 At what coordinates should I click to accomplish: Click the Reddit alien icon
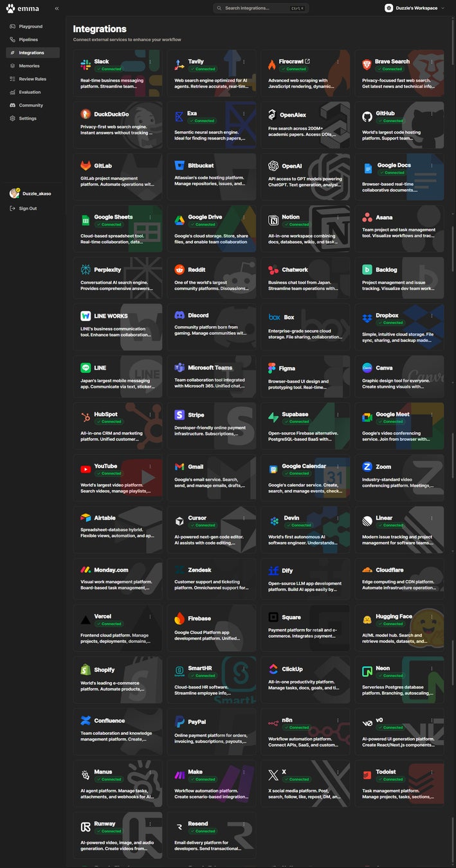[179, 270]
